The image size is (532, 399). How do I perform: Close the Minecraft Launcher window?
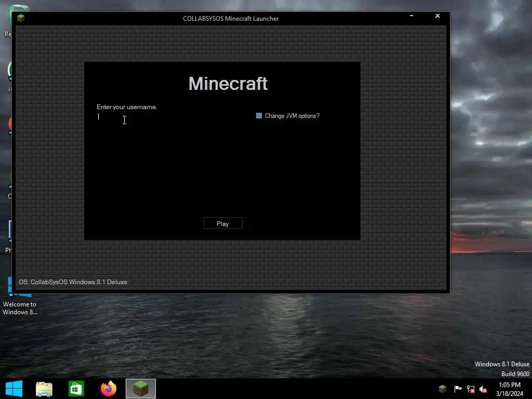pyautogui.click(x=437, y=16)
